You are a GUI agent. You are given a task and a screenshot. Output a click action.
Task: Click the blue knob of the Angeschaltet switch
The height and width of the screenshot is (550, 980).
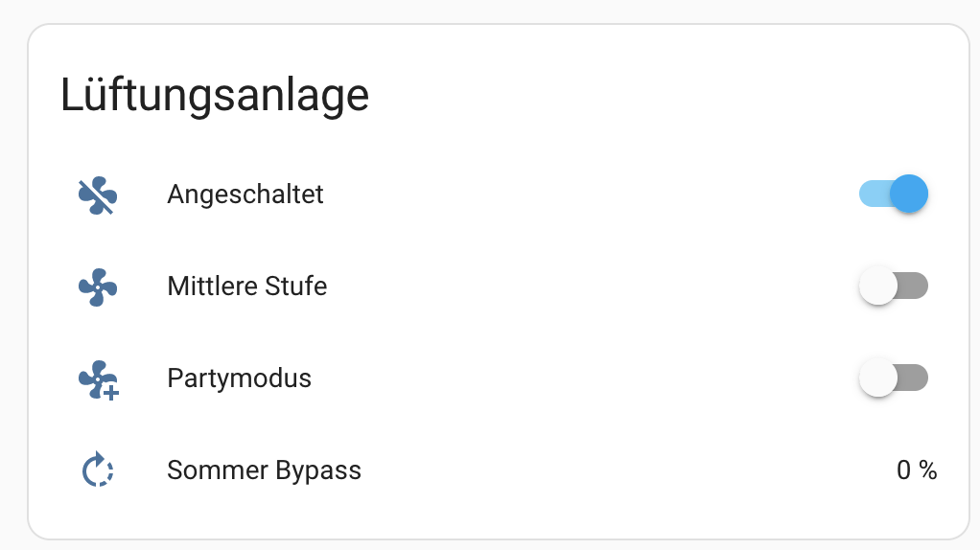pyautogui.click(x=909, y=195)
